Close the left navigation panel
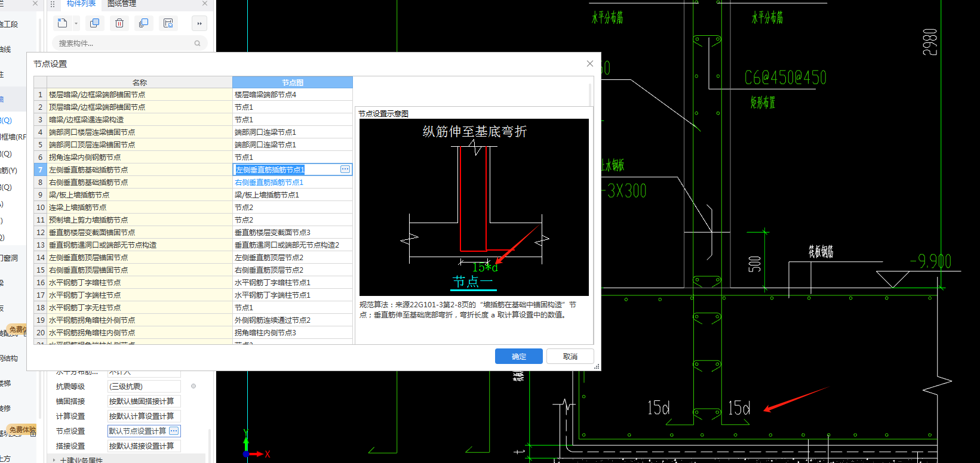This screenshot has width=980, height=463. pyautogui.click(x=35, y=4)
